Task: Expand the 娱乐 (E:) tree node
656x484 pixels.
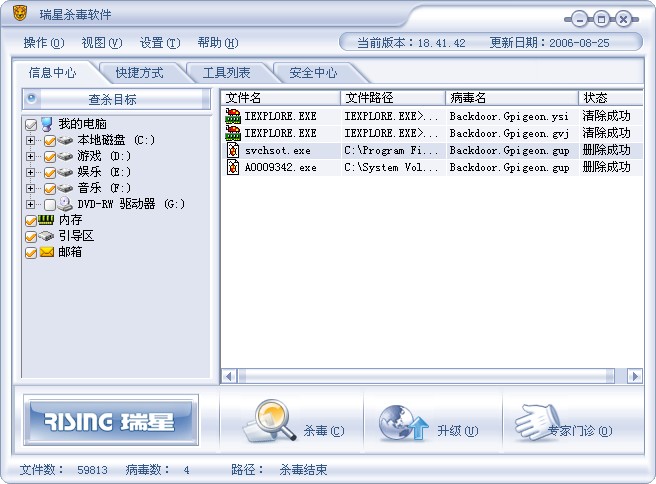Action: pyautogui.click(x=30, y=172)
